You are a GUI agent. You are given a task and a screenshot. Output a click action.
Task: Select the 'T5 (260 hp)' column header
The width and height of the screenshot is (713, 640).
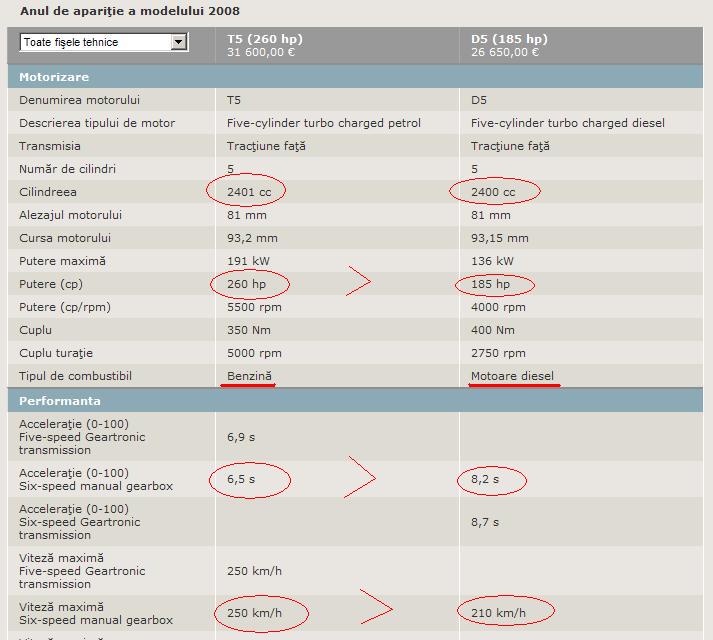(x=265, y=39)
